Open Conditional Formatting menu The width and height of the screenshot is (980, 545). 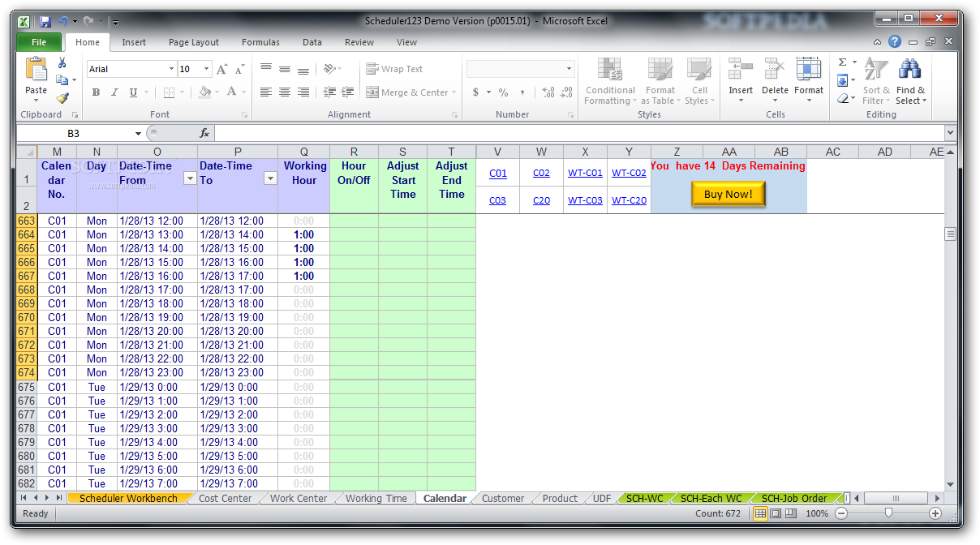[x=610, y=81]
